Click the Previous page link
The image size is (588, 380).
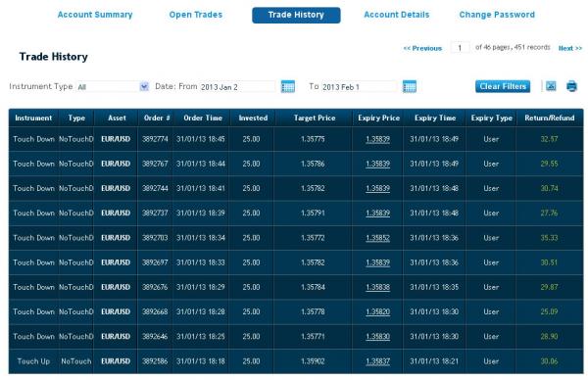pyautogui.click(x=422, y=48)
